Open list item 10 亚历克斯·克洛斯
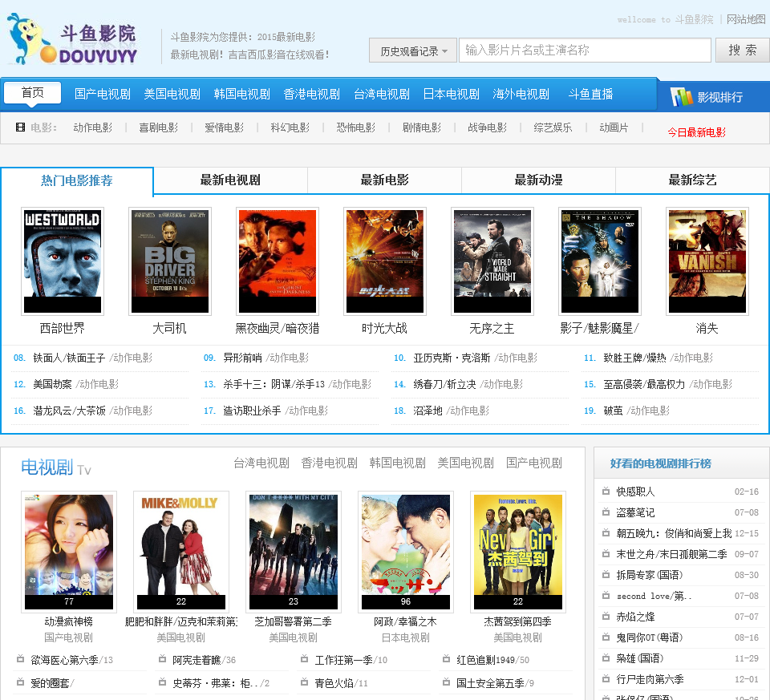Viewport: 770px width, 700px height. click(x=452, y=358)
